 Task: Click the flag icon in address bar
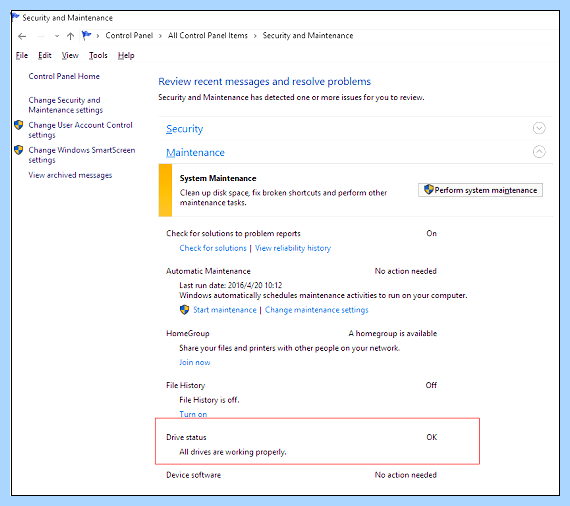click(87, 35)
